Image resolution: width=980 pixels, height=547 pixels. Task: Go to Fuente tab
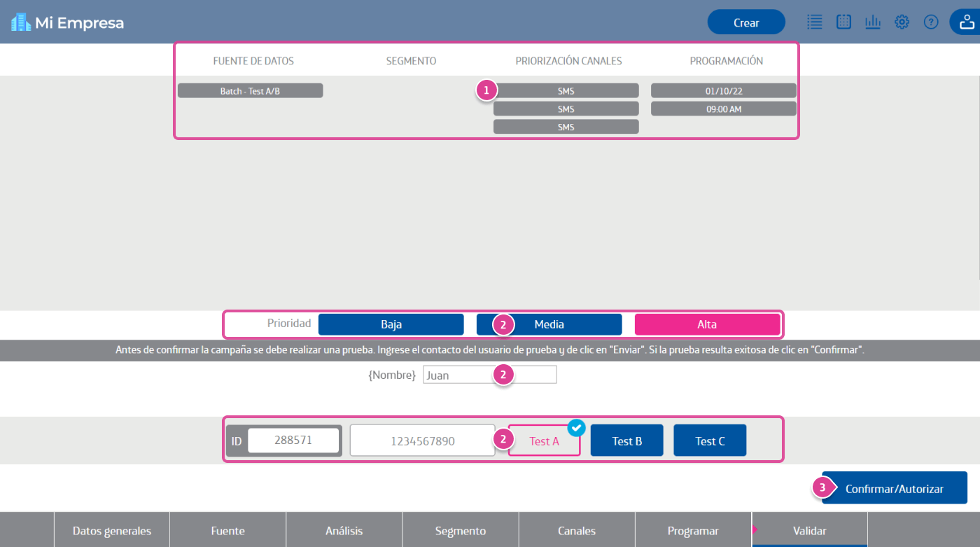(x=227, y=530)
